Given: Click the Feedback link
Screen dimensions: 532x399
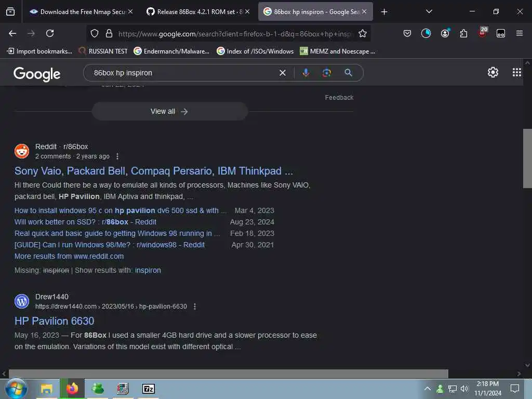Looking at the screenshot, I should (x=339, y=98).
